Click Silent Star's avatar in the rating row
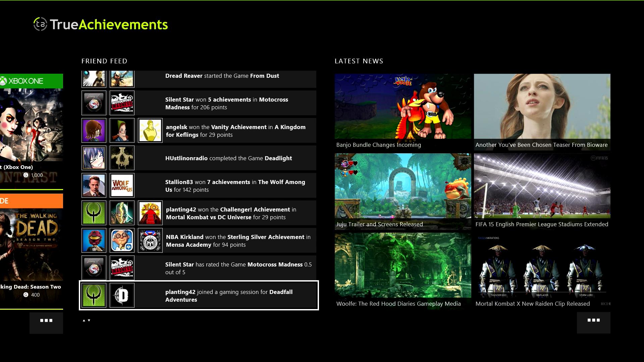 [94, 268]
